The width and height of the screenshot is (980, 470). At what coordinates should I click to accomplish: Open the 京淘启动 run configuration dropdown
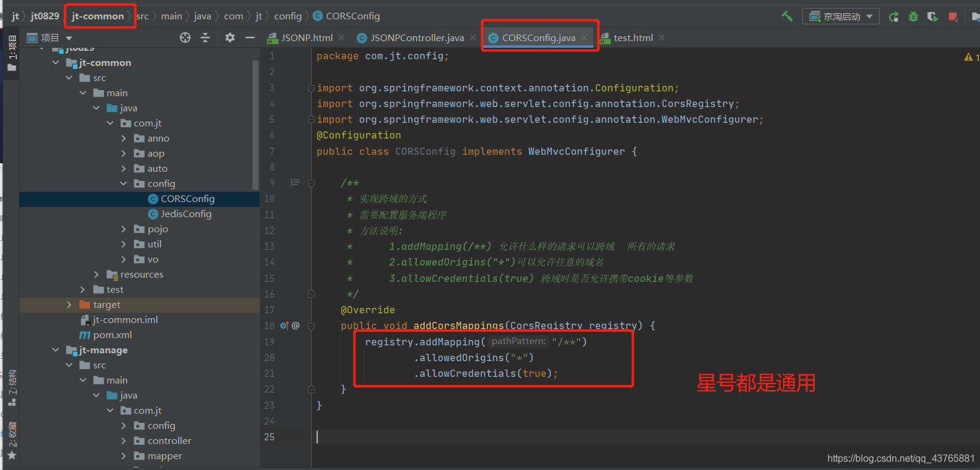[841, 16]
